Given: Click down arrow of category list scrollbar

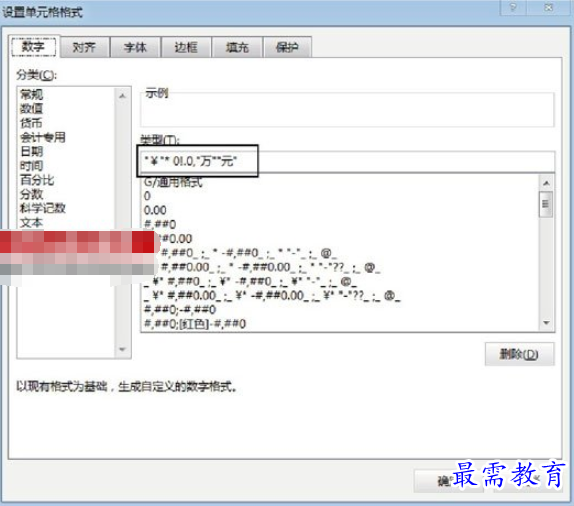Looking at the screenshot, I should tap(123, 350).
